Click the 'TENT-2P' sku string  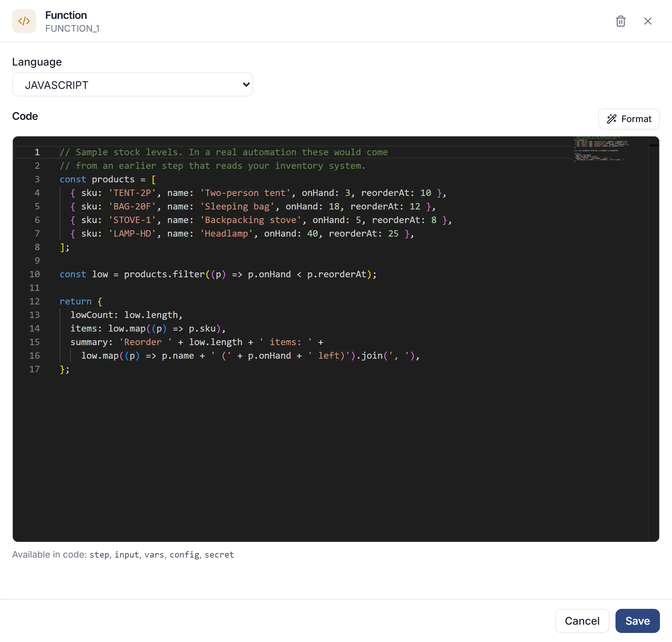coord(132,193)
